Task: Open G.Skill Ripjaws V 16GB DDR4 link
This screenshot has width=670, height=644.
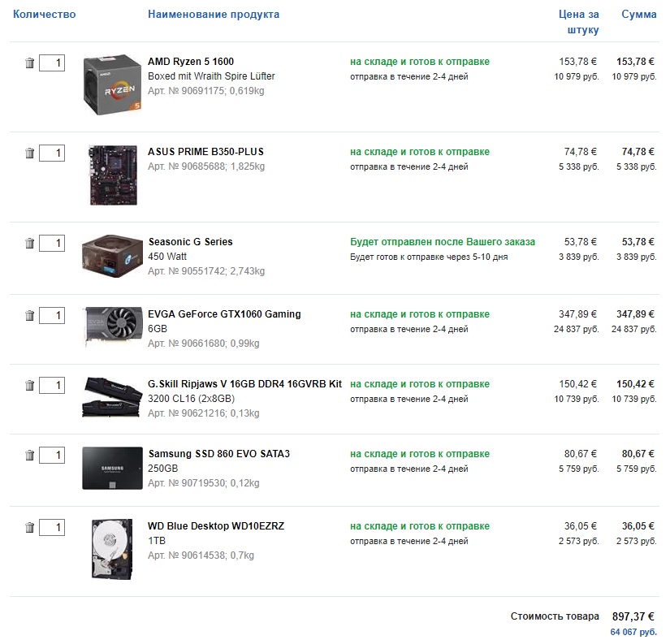Action: pos(244,384)
